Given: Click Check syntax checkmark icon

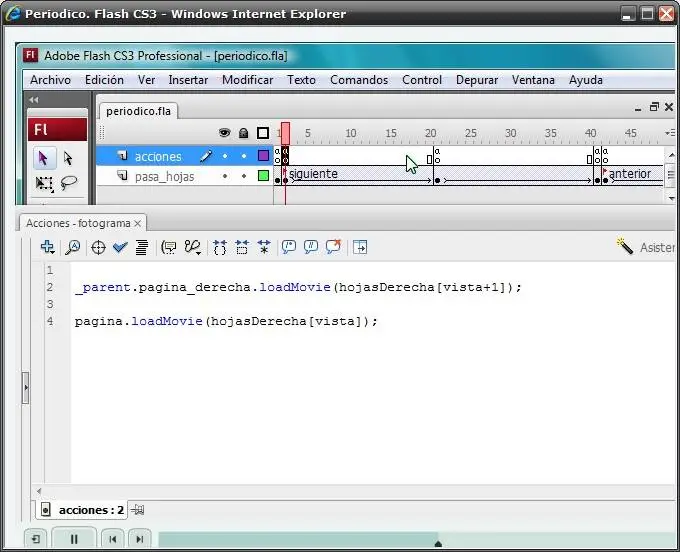Looking at the screenshot, I should pos(120,247).
